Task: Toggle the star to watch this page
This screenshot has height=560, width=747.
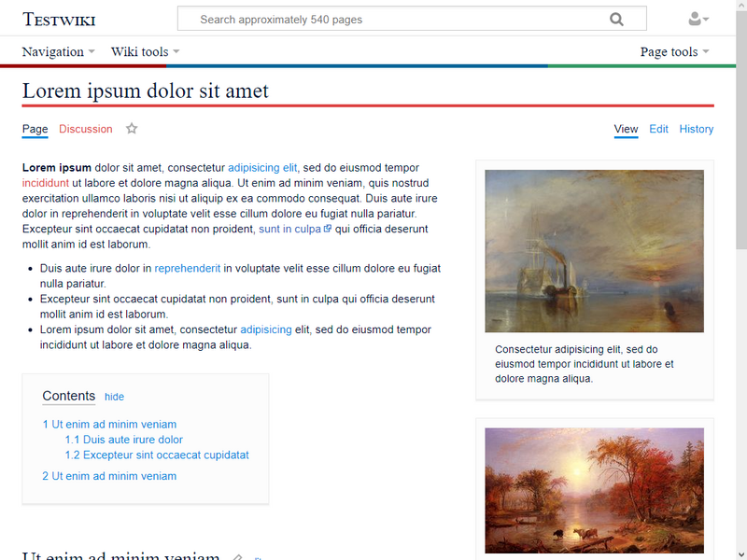Action: tap(131, 128)
